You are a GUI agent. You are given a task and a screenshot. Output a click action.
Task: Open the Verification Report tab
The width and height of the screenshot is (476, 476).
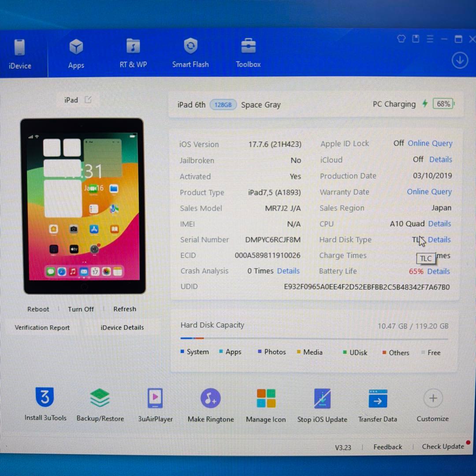coord(42,327)
